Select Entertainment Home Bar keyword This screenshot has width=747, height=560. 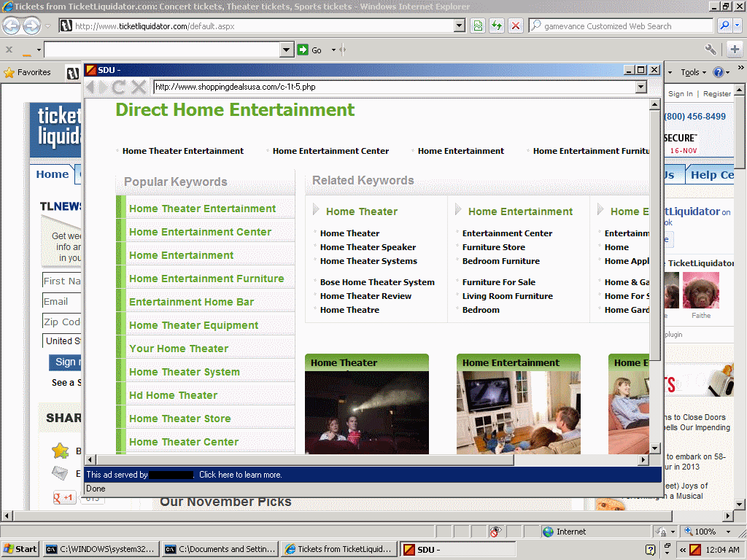191,302
